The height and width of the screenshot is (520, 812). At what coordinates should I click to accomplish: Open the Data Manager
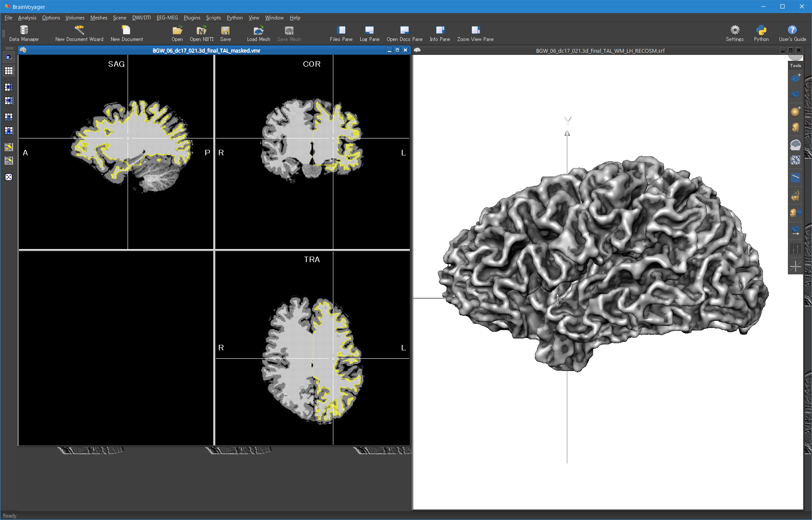(x=24, y=33)
